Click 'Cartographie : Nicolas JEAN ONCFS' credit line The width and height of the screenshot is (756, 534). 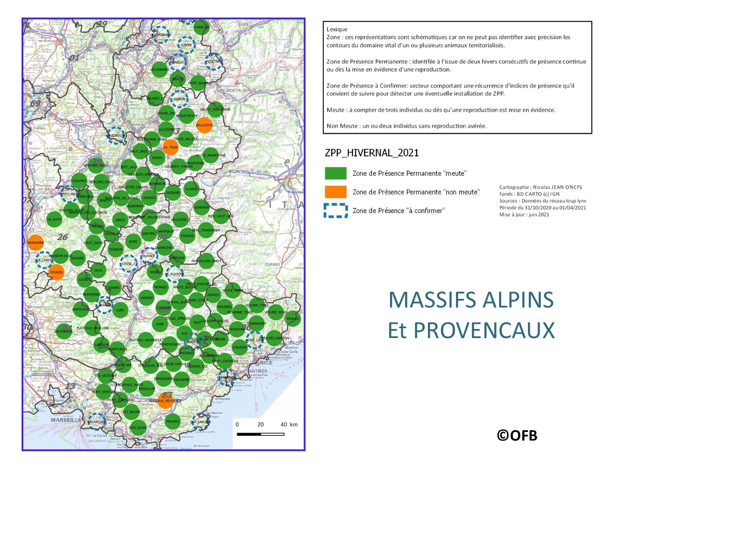pyautogui.click(x=540, y=187)
